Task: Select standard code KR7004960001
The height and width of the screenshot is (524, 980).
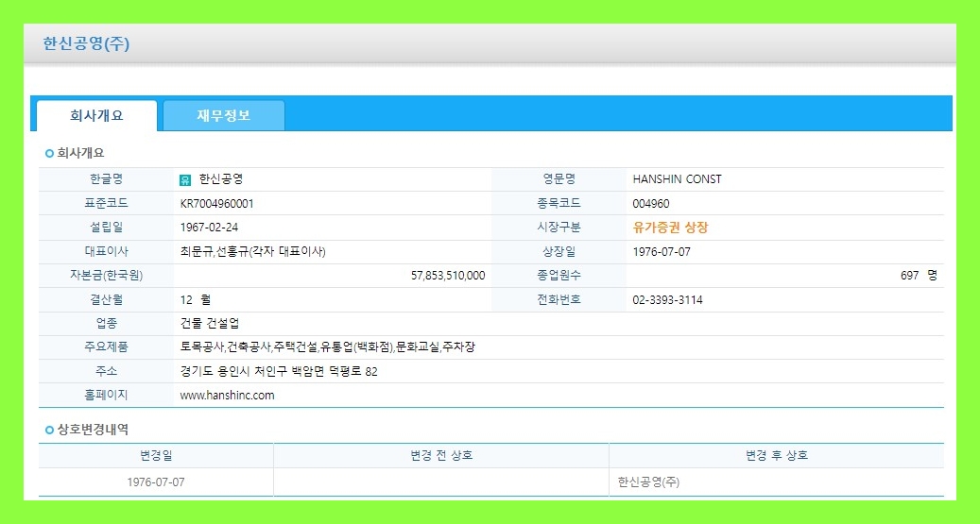Action: 216,204
